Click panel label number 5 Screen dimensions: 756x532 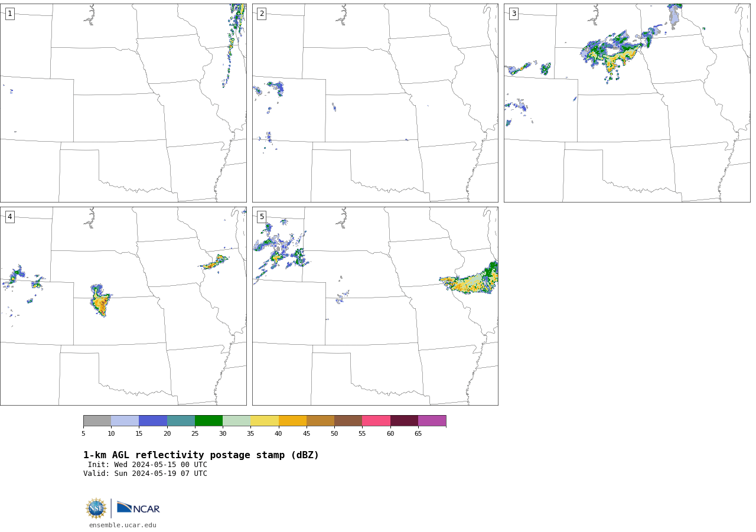262,217
